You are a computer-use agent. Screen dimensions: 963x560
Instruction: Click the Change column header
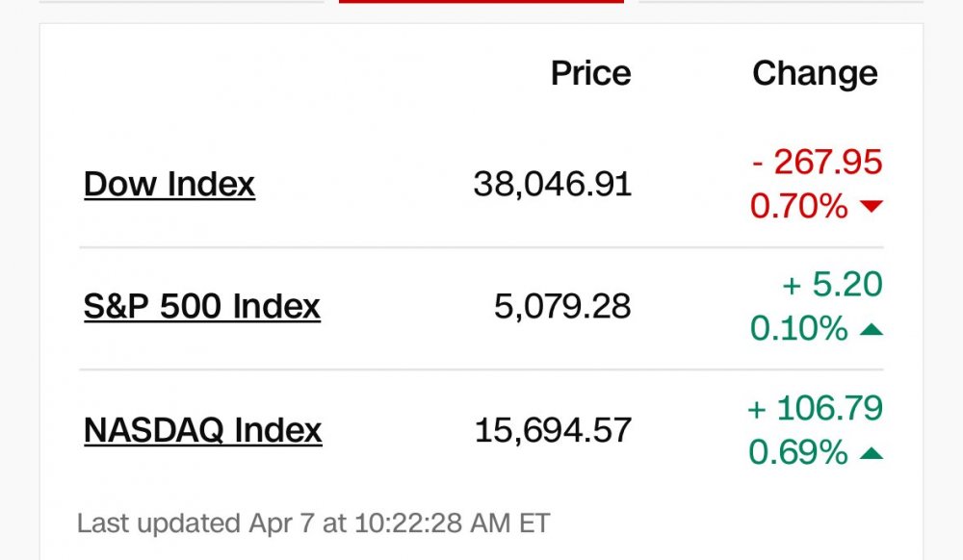(x=815, y=74)
